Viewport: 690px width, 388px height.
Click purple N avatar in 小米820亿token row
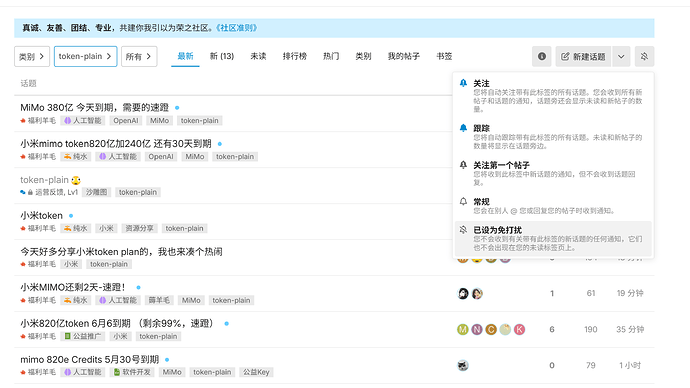[477, 329]
